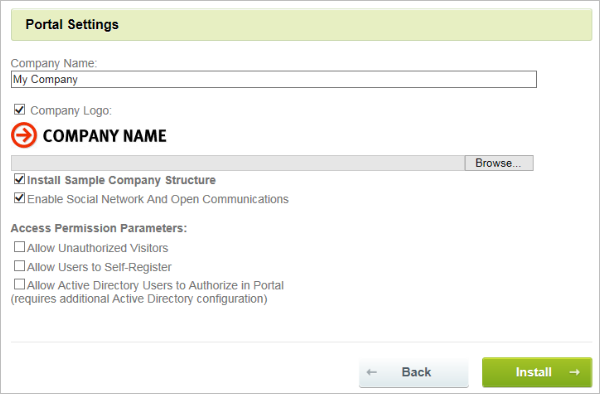Go back using the Back button

pos(414,372)
